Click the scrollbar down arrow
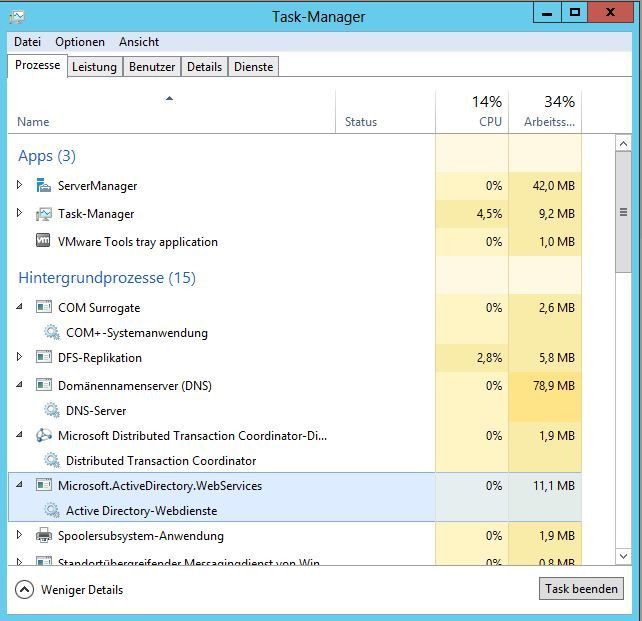Image resolution: width=642 pixels, height=621 pixels. point(623,556)
